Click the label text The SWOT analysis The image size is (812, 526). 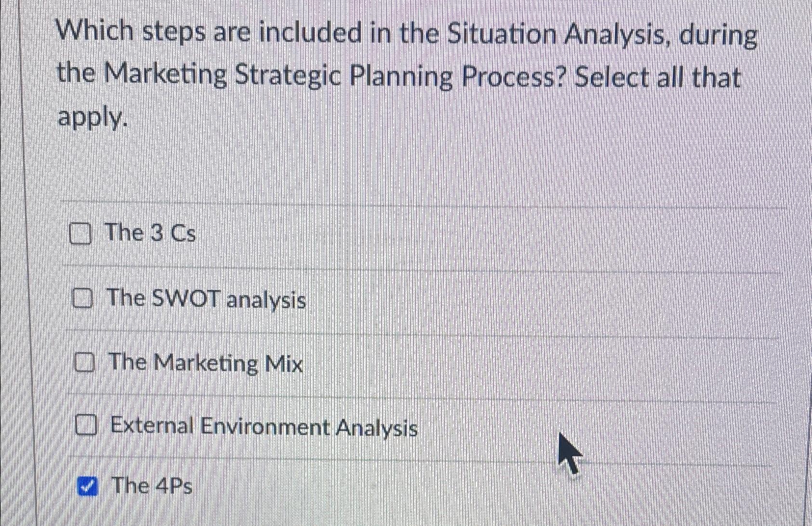[x=206, y=299]
